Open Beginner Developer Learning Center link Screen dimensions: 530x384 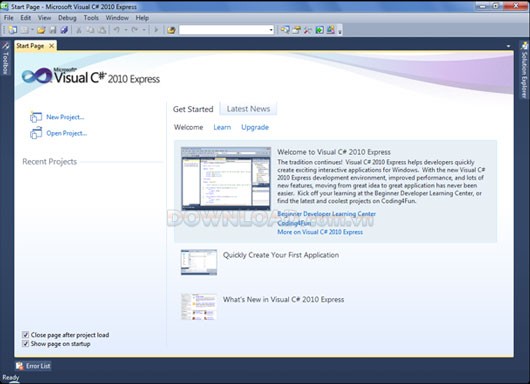327,214
